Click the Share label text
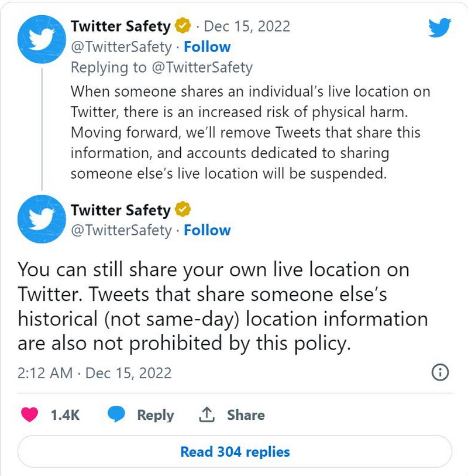This screenshot has height=476, width=468. click(x=246, y=415)
